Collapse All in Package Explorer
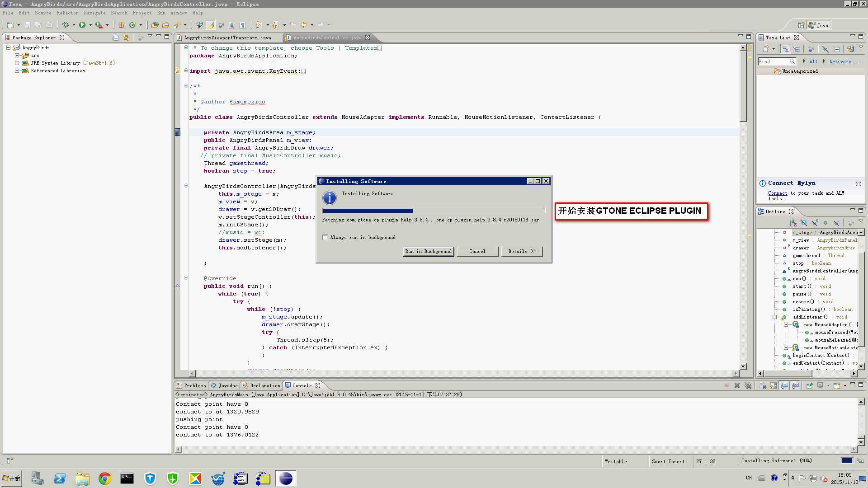 116,38
